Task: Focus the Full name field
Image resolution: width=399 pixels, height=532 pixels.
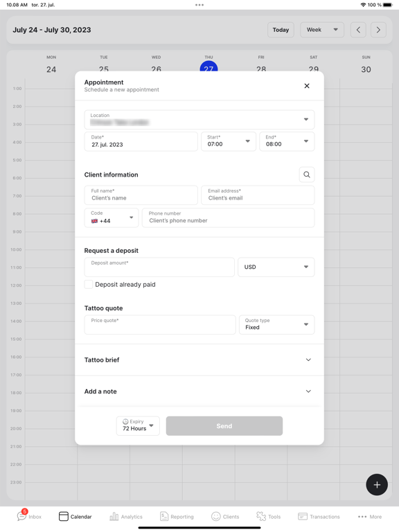Action: click(x=141, y=195)
